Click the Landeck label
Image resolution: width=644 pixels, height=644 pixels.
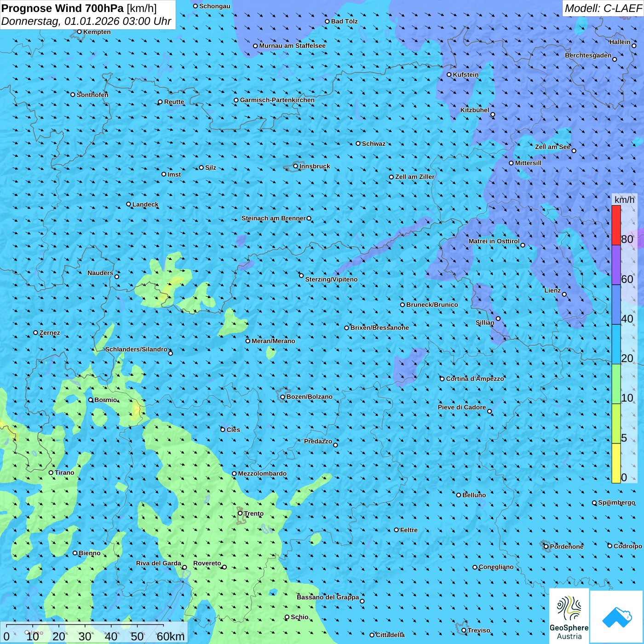click(145, 204)
